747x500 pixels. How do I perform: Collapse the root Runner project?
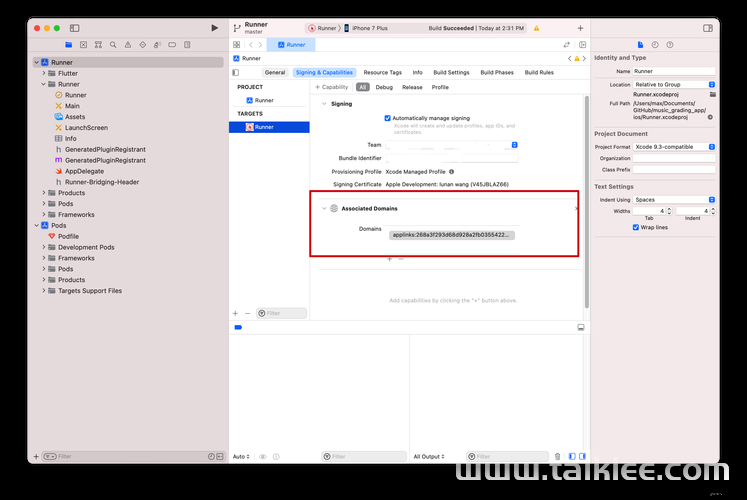(37, 62)
